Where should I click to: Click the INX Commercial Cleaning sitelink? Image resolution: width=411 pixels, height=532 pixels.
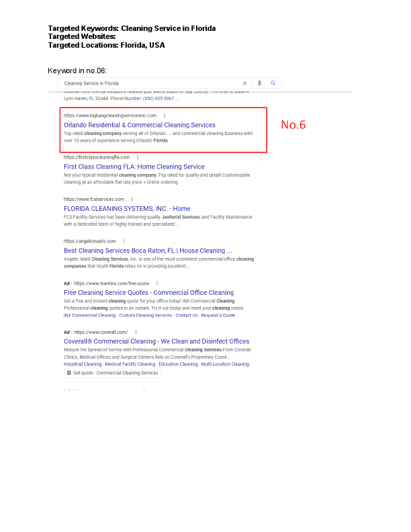[x=89, y=316]
